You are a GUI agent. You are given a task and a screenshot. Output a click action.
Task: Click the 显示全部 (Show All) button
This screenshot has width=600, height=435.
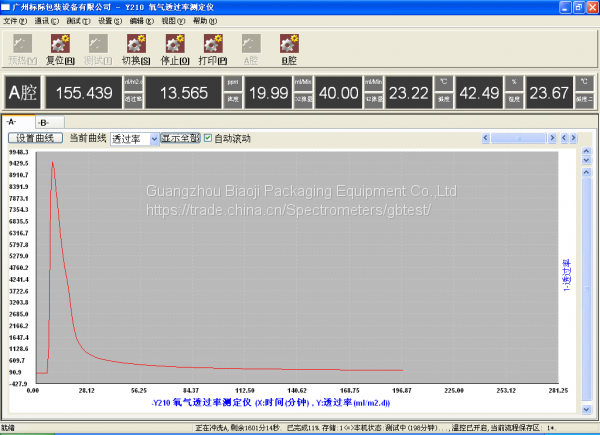point(181,138)
